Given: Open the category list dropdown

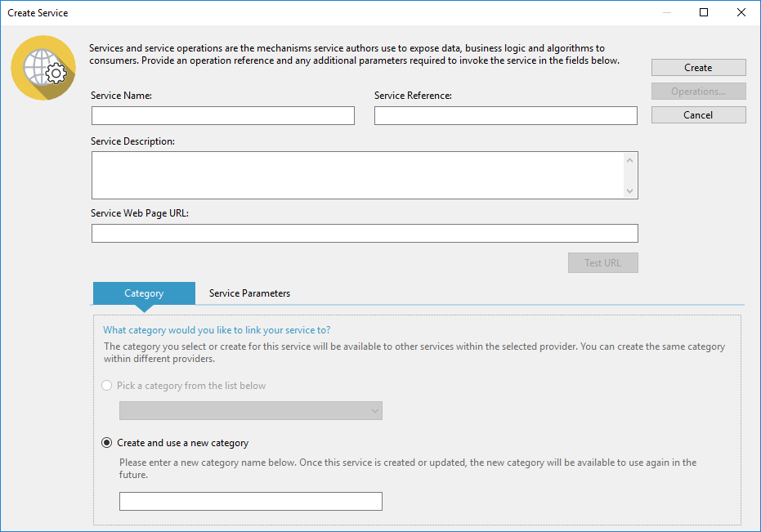Looking at the screenshot, I should coord(251,411).
